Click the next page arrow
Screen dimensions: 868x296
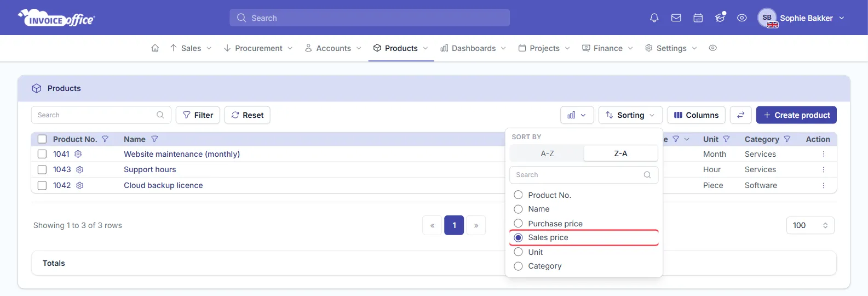476,225
